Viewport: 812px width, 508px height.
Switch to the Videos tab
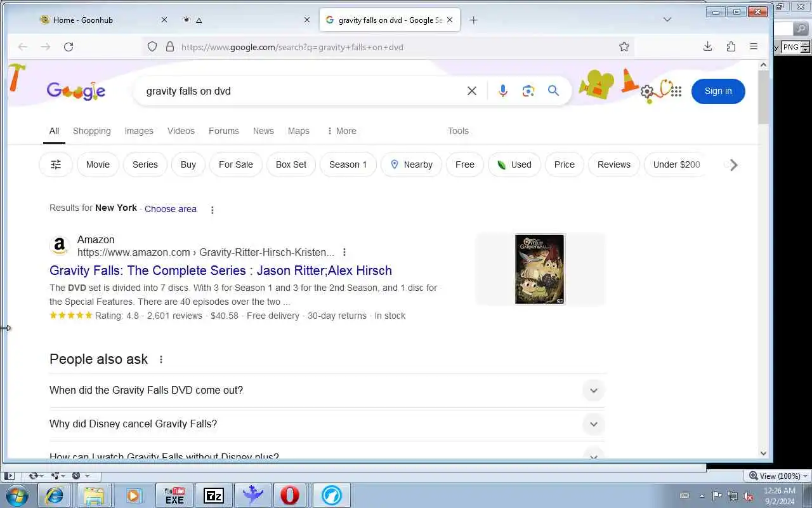[181, 131]
